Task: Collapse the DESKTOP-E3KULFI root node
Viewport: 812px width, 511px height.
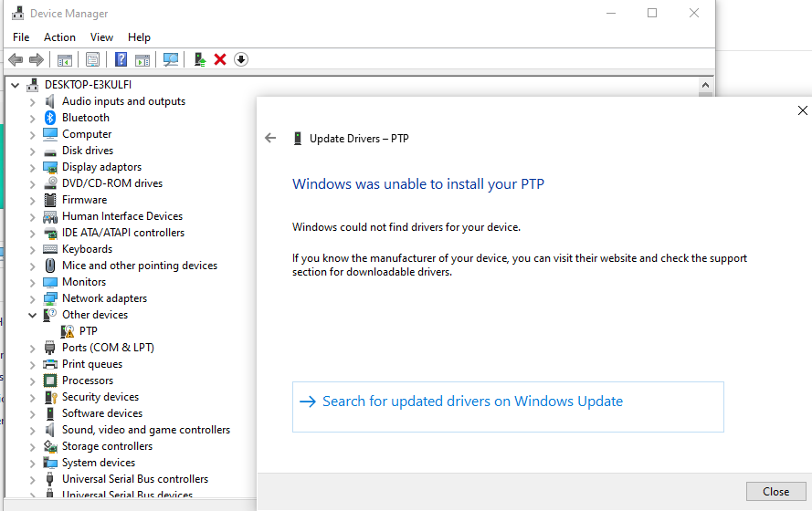Action: pyautogui.click(x=15, y=85)
